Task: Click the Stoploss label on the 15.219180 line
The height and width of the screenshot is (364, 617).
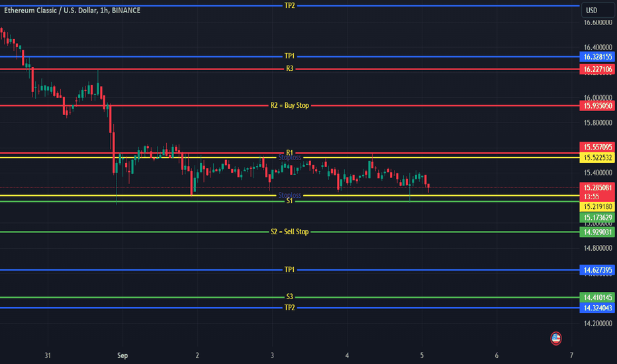Action: coord(289,195)
